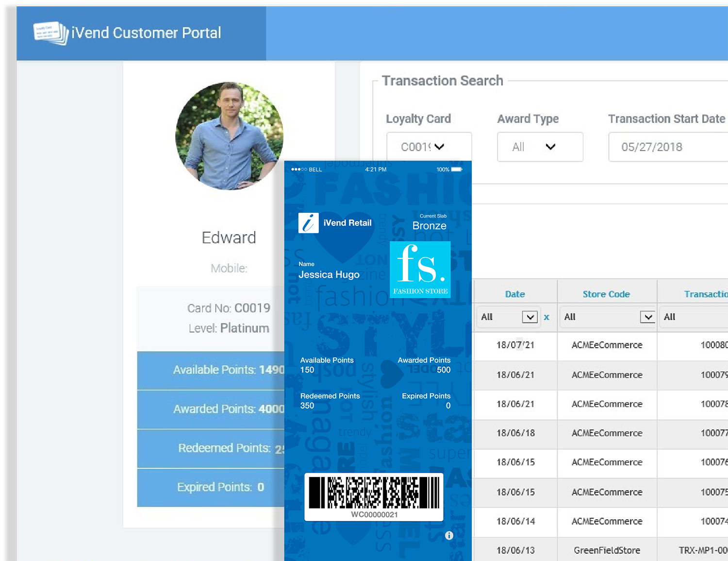Click the BELL signal strength indicator

click(302, 170)
